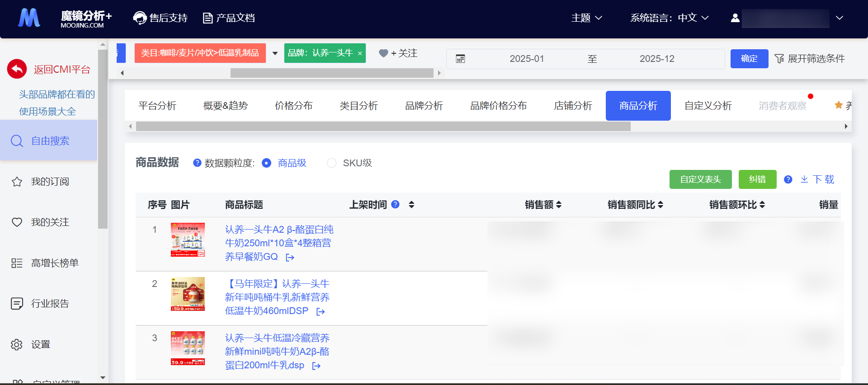This screenshot has width=868, height=385.
Task: Switch to 品牌价格分布 tab
Action: tap(499, 106)
